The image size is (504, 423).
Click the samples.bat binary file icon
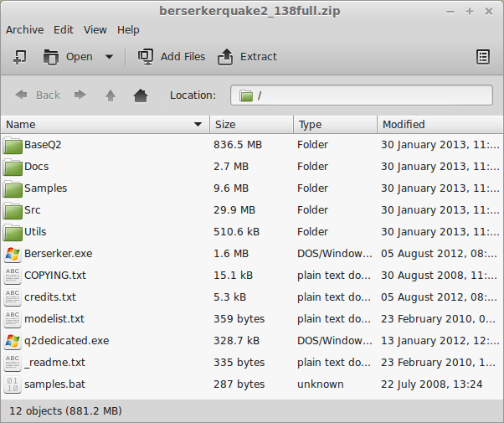(x=13, y=384)
